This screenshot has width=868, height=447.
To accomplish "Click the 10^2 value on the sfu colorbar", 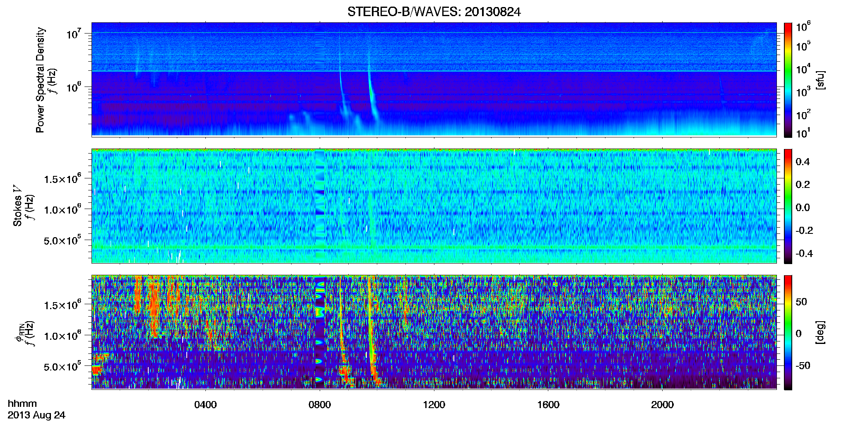I will tap(803, 114).
